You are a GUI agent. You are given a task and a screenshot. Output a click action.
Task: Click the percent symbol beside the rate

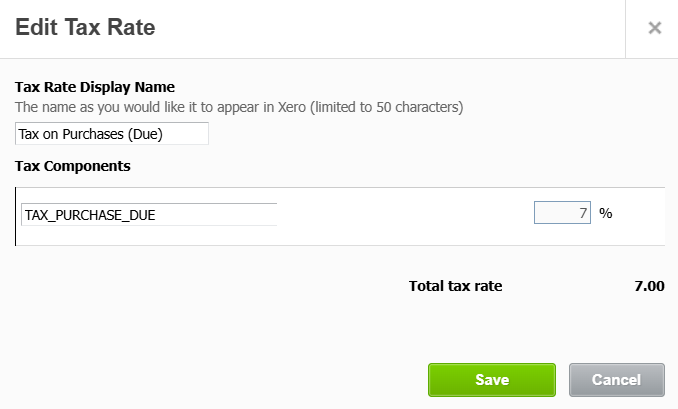click(x=605, y=213)
